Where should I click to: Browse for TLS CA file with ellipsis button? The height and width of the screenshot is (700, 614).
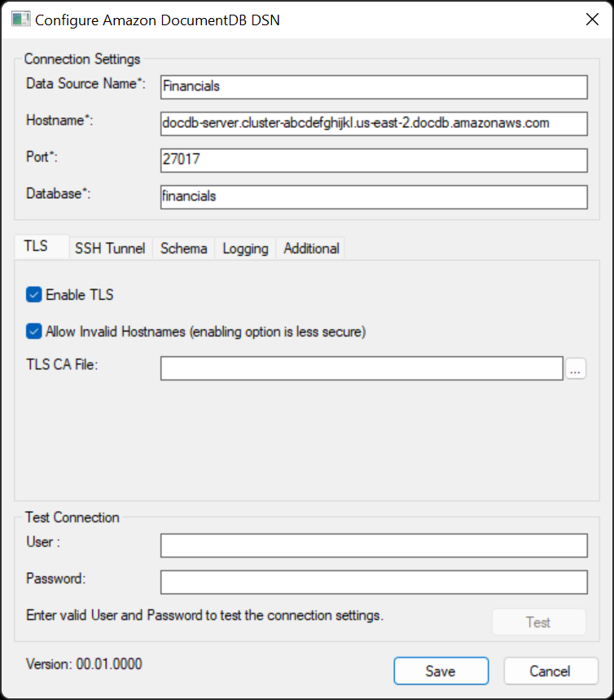(x=576, y=369)
